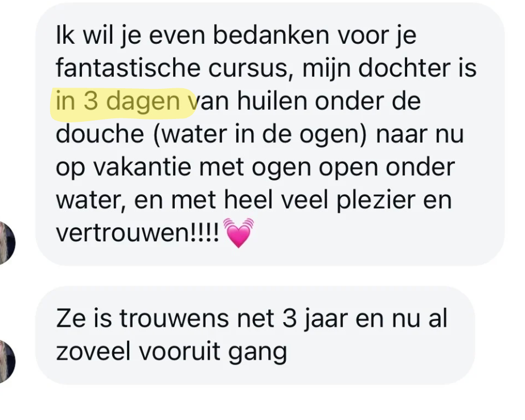
Task: Click the 'Ze is trouwens' message bubble
Action: click(x=255, y=335)
